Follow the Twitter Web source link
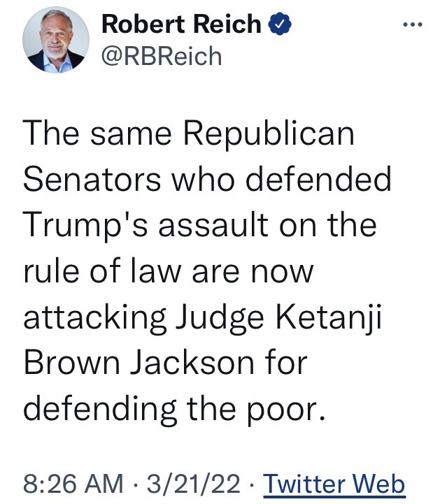The height and width of the screenshot is (504, 447). pyautogui.click(x=334, y=483)
